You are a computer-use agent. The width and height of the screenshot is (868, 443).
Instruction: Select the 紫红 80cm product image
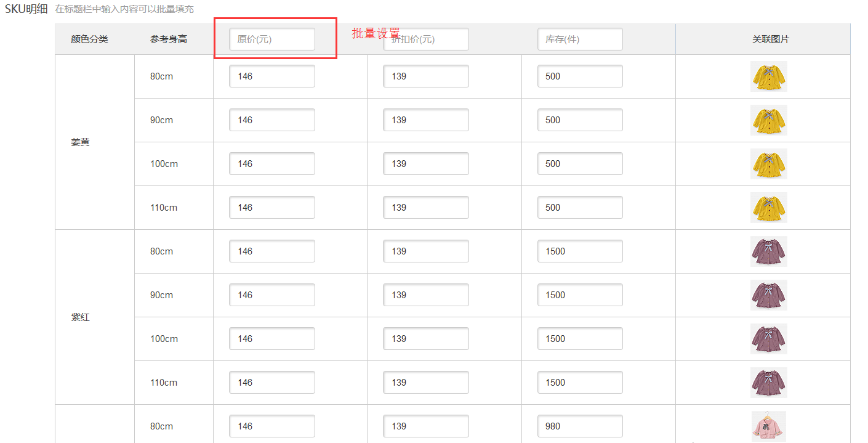768,251
